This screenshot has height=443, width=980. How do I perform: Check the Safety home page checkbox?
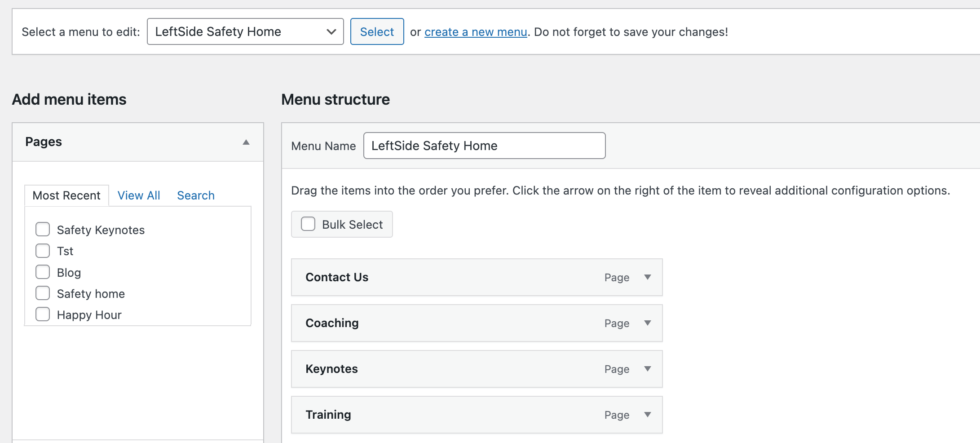[43, 293]
